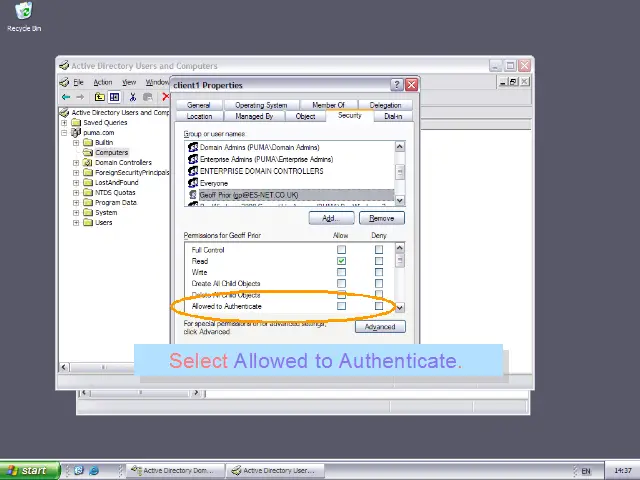Click the puma.com domain icon

[76, 132]
